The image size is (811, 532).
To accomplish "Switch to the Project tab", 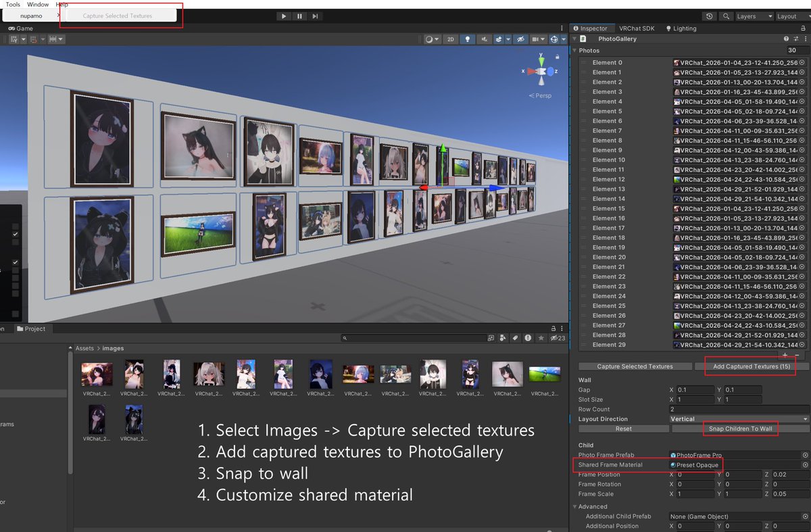I will 31,329.
